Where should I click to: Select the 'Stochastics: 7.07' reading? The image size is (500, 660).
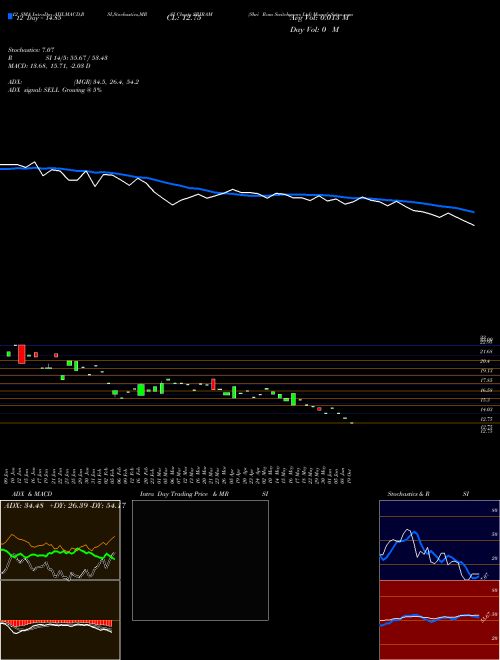(31, 50)
